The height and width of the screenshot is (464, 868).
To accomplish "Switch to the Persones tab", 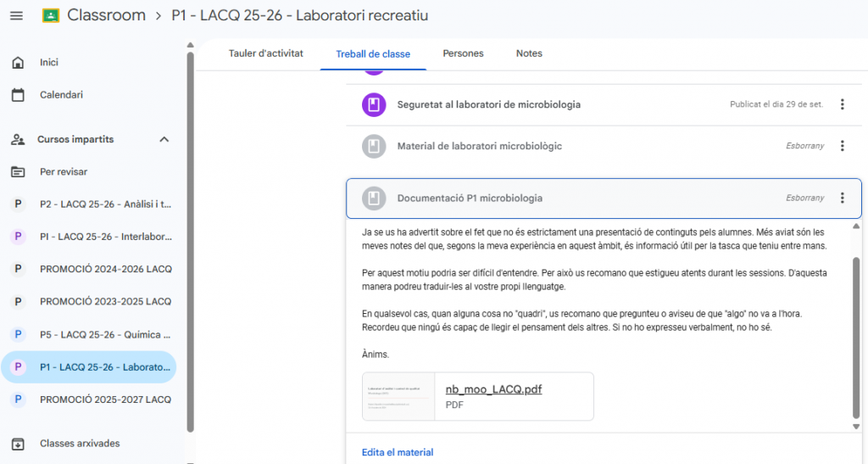I will pyautogui.click(x=463, y=53).
